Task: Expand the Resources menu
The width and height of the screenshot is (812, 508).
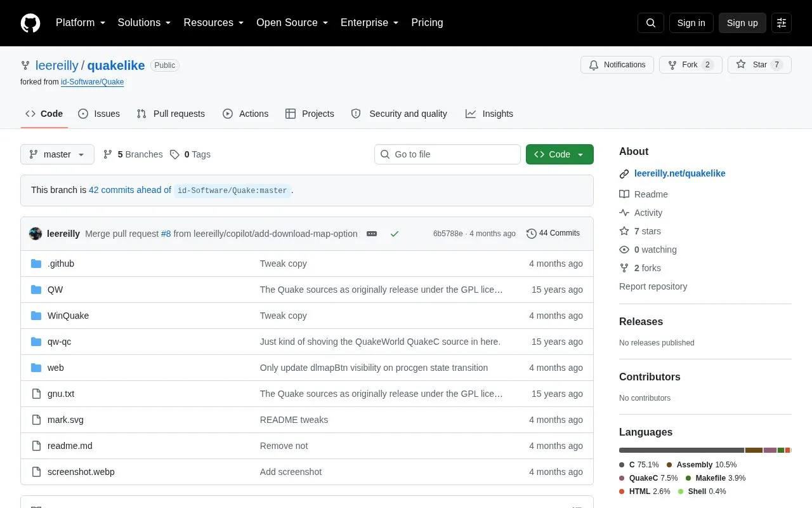Action: [214, 23]
